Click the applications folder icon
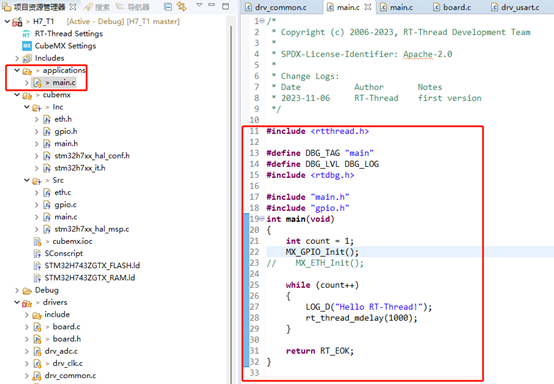This screenshot has height=384, width=554. coord(27,71)
